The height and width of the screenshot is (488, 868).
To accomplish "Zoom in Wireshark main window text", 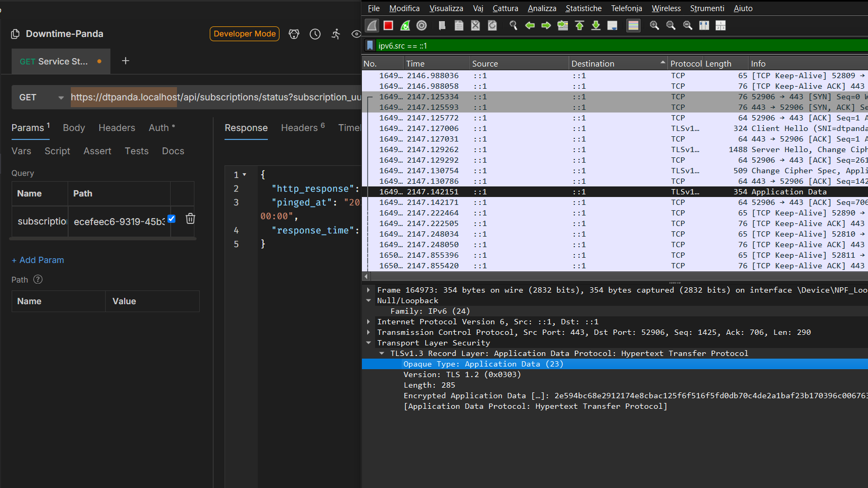I will (x=655, y=25).
